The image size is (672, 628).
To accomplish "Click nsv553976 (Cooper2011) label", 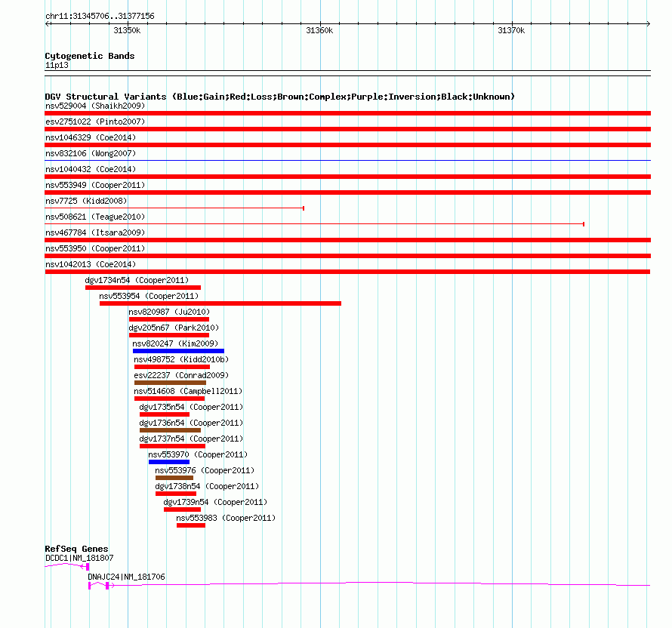I will tap(205, 470).
